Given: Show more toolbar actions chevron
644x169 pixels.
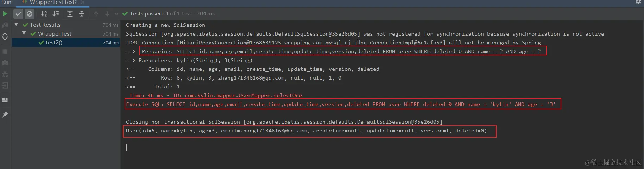Looking at the screenshot, I should tap(116, 14).
